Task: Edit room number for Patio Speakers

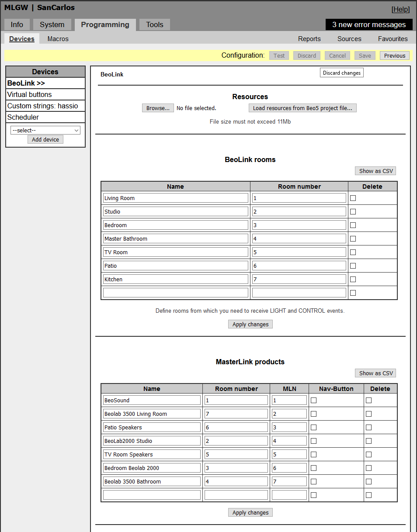Action: pyautogui.click(x=236, y=427)
